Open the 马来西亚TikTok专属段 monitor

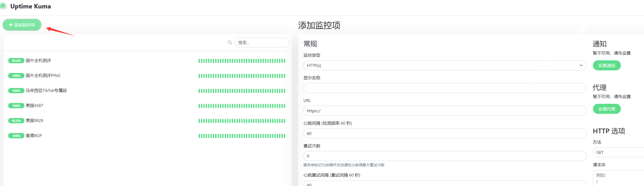coord(46,91)
